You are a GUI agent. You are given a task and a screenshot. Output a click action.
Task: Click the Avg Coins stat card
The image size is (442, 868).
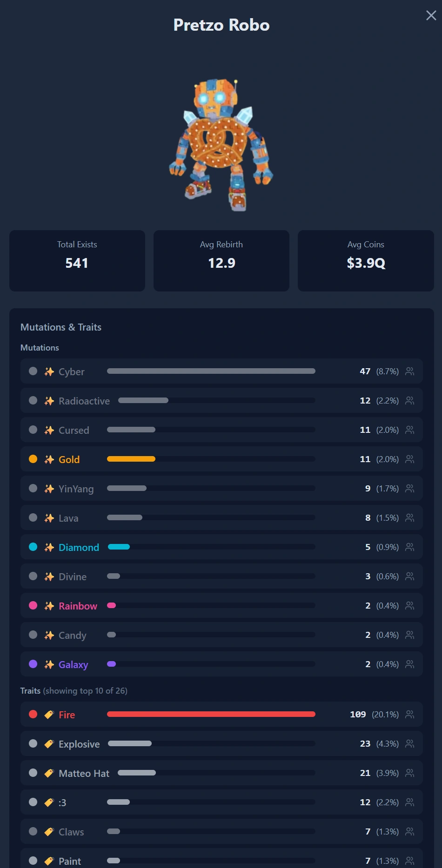point(366,261)
